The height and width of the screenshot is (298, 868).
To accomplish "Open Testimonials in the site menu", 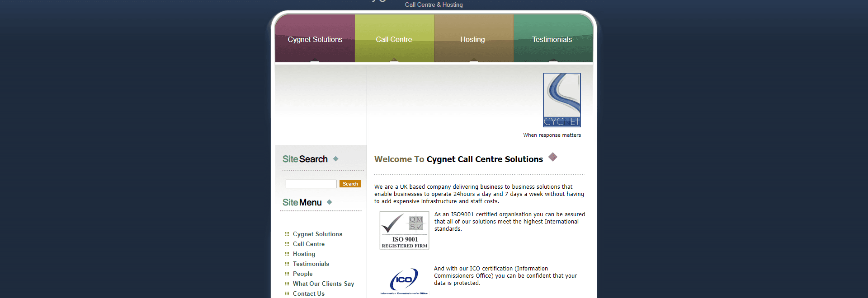I will click(311, 264).
